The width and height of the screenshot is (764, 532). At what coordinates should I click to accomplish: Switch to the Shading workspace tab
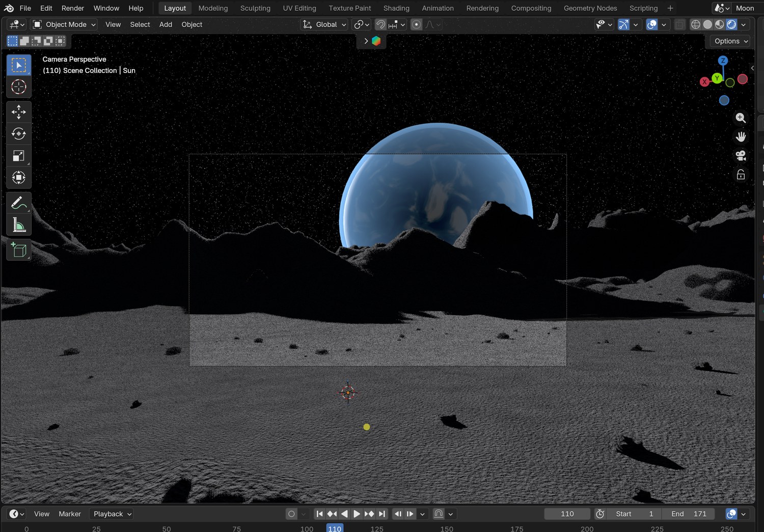click(x=396, y=8)
